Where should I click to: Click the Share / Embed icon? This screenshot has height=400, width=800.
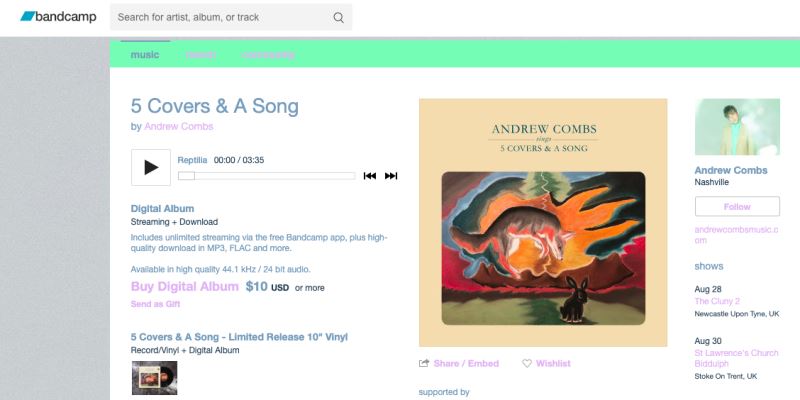423,363
